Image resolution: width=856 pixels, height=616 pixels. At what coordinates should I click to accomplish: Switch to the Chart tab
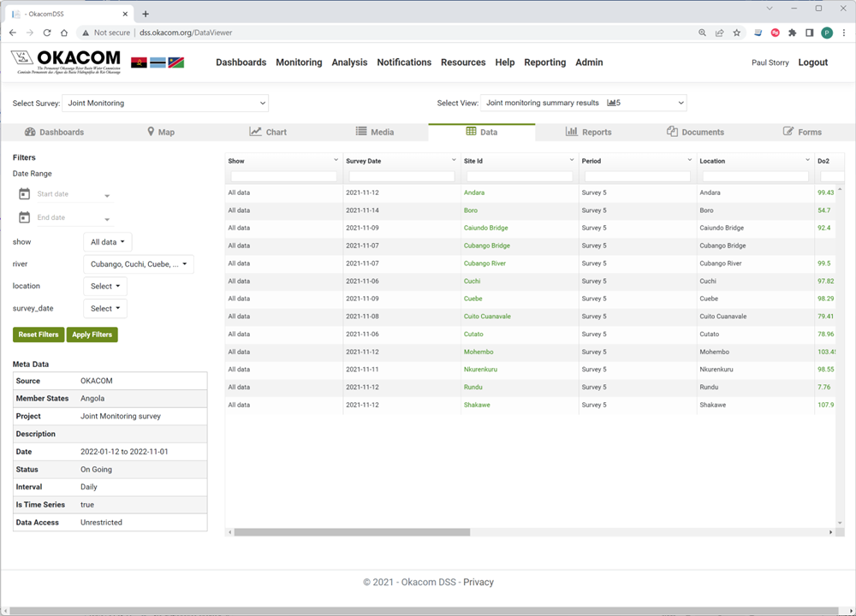pyautogui.click(x=268, y=132)
